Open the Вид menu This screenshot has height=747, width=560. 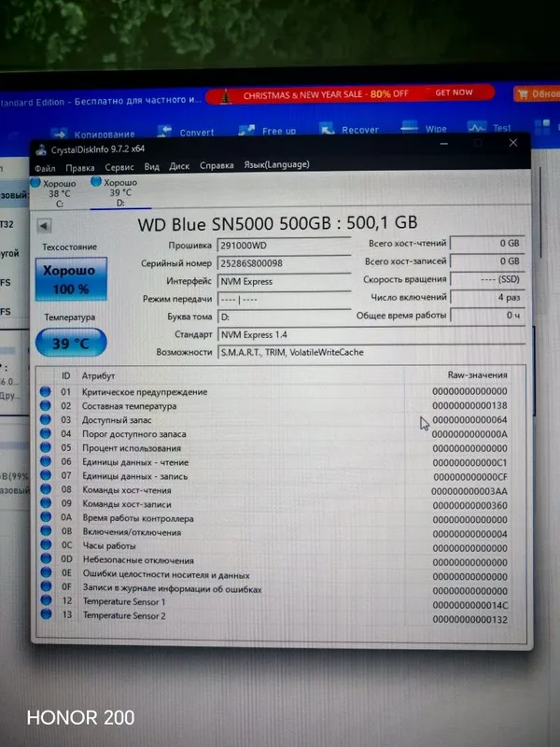point(151,167)
